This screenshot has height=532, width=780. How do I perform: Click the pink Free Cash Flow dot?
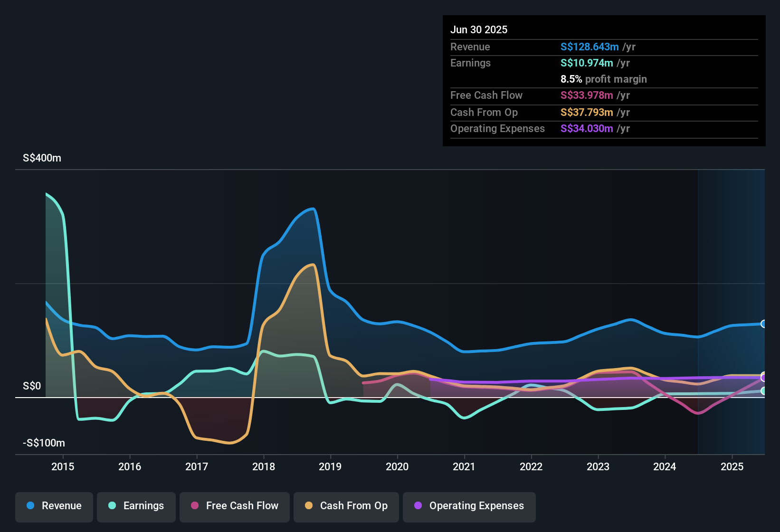coord(195,505)
